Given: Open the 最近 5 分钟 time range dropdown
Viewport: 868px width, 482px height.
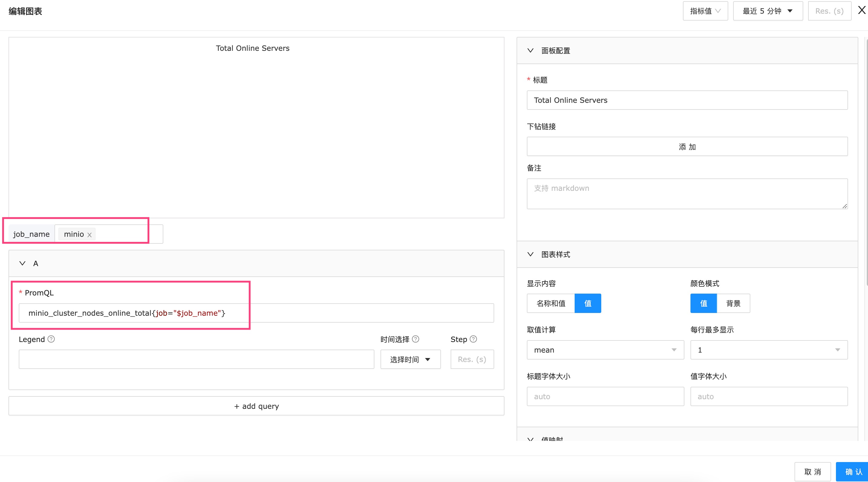Looking at the screenshot, I should tap(768, 11).
